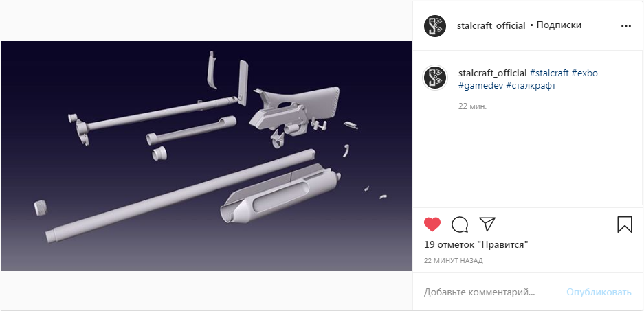Click the 22 МИНУТ НАЗАД timestamp
Viewport: 644px width, 311px height.
pos(453,260)
